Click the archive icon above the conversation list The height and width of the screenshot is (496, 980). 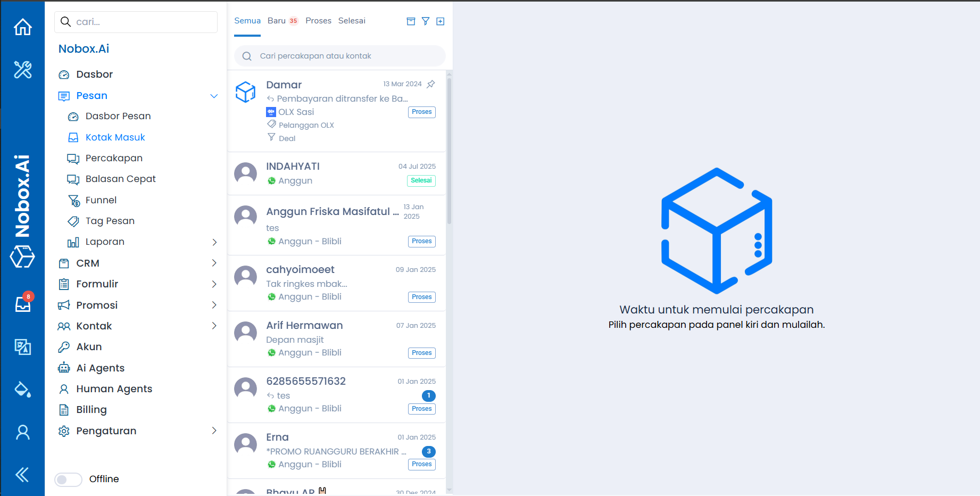[411, 21]
